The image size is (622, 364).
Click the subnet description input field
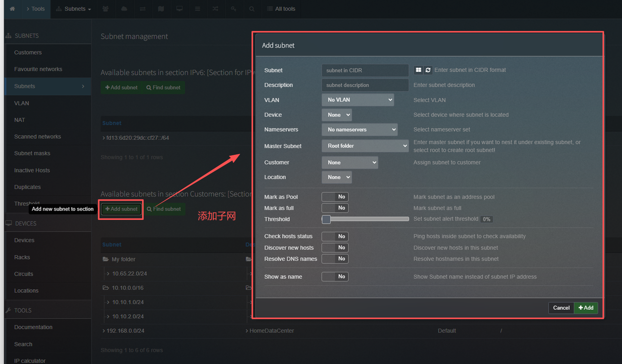pyautogui.click(x=365, y=85)
